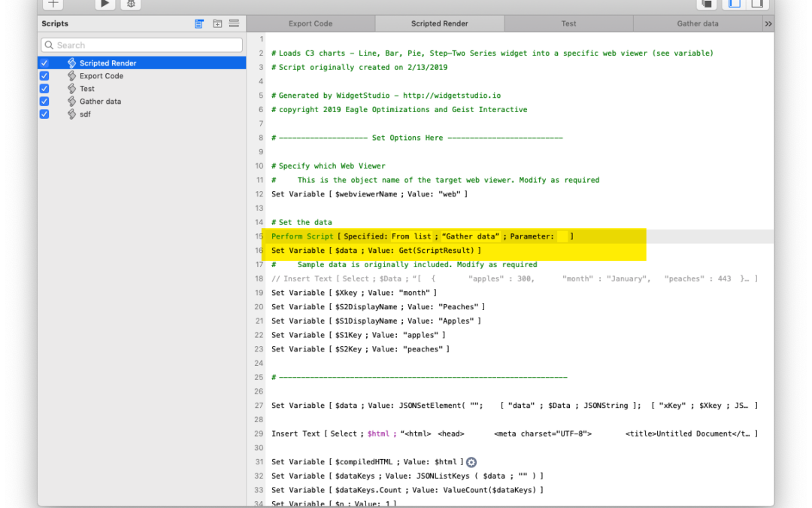Switch to the Gather data tab
Image resolution: width=812 pixels, height=508 pixels.
(x=698, y=24)
